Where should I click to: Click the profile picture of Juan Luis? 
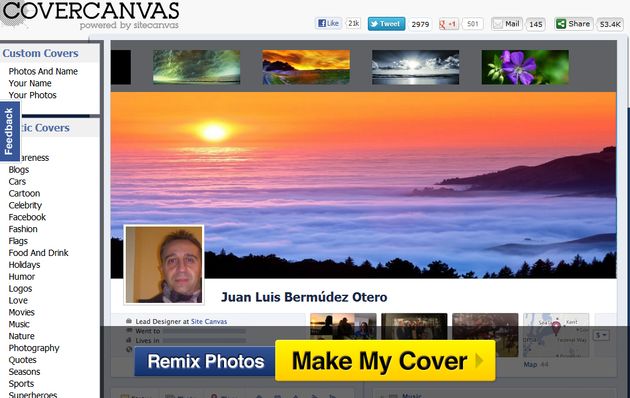tap(164, 265)
